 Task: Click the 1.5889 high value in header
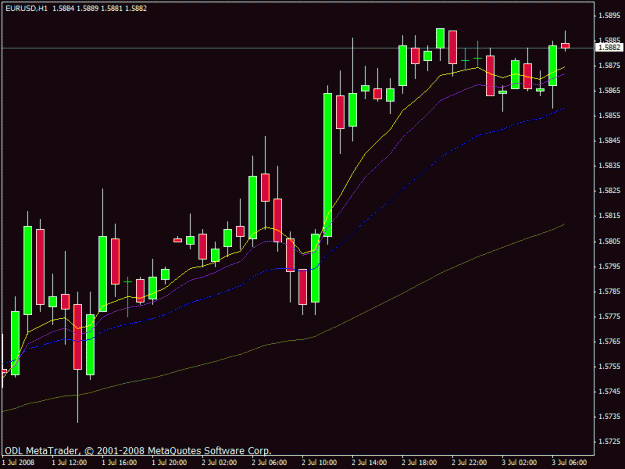pyautogui.click(x=87, y=8)
